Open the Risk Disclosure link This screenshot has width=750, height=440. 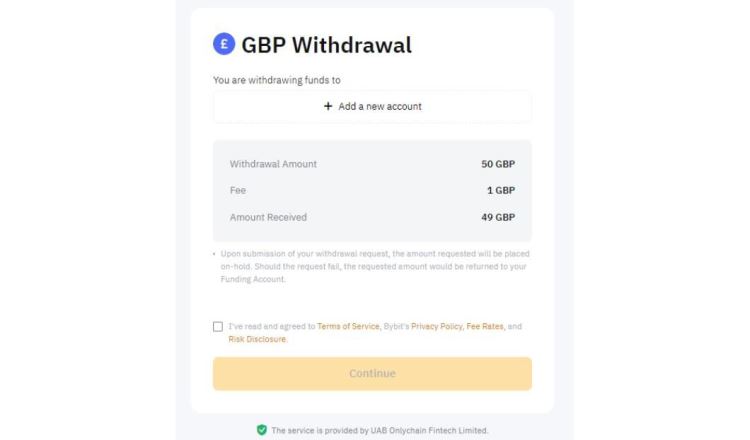point(257,340)
